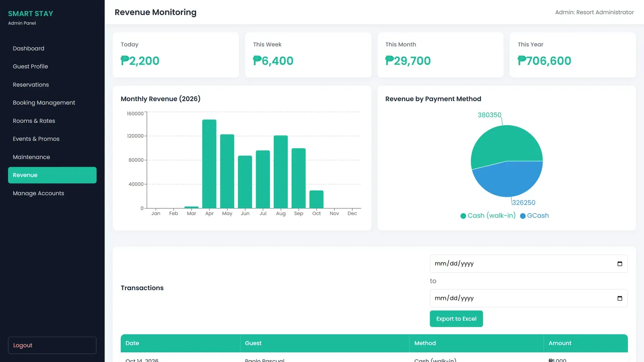The width and height of the screenshot is (644, 362).
Task: Focus the end date input field
Action: coord(528,298)
